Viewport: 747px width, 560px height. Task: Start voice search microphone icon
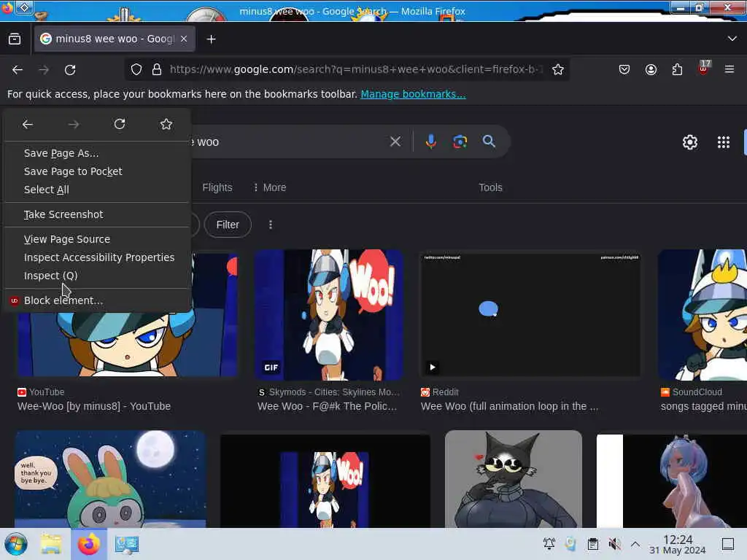(430, 141)
